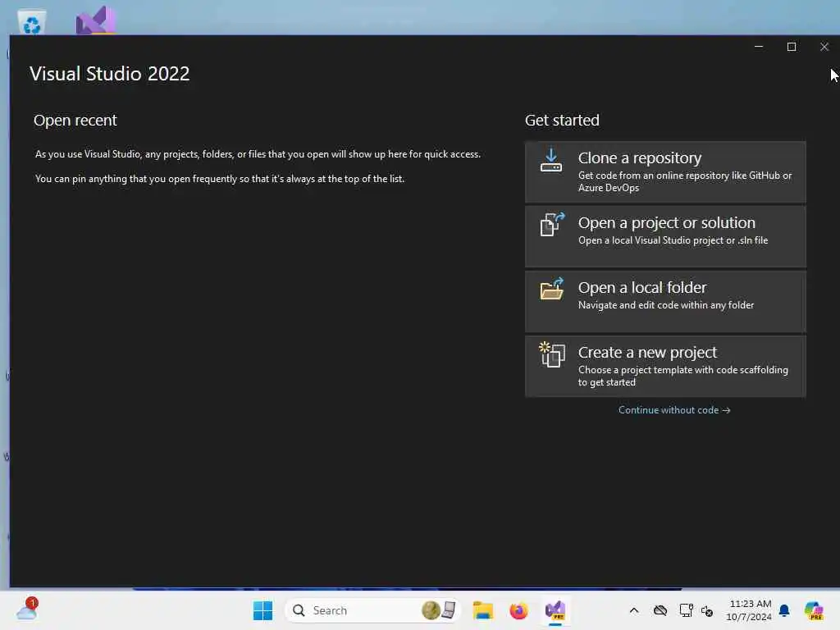
Task: Click the Get started heading
Action: [562, 120]
